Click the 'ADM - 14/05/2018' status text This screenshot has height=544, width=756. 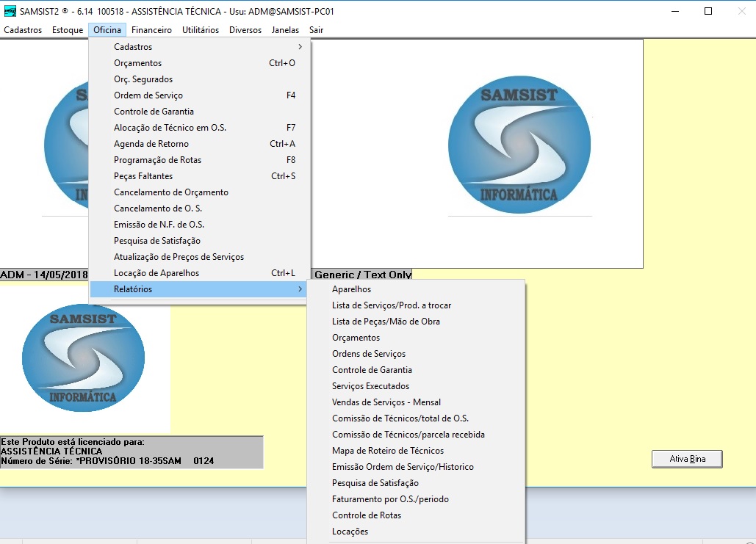[44, 275]
